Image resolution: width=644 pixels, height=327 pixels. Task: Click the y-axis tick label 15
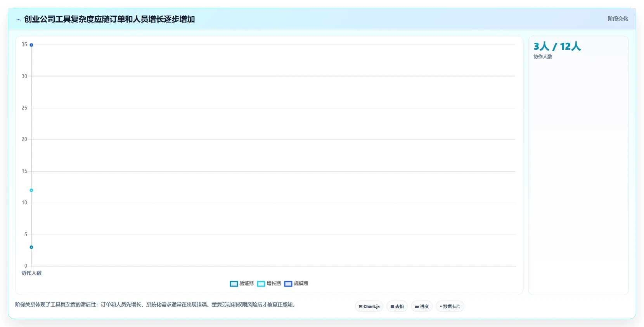pyautogui.click(x=24, y=171)
